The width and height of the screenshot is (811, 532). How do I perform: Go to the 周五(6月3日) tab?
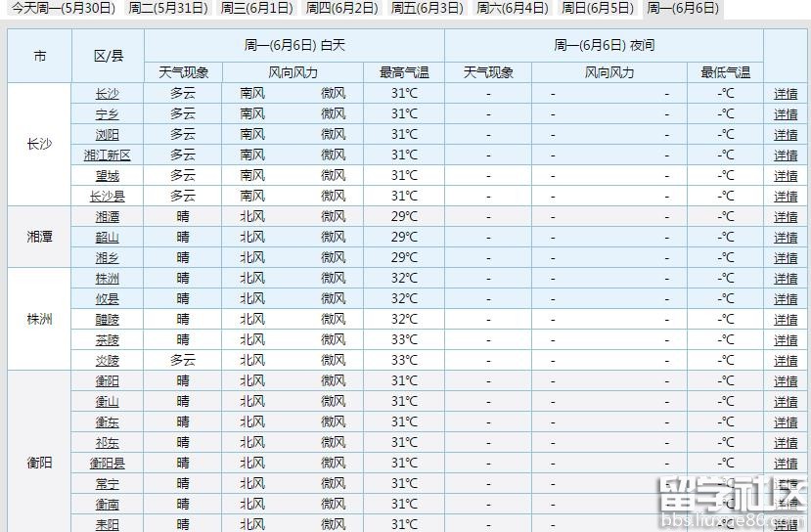pos(427,8)
